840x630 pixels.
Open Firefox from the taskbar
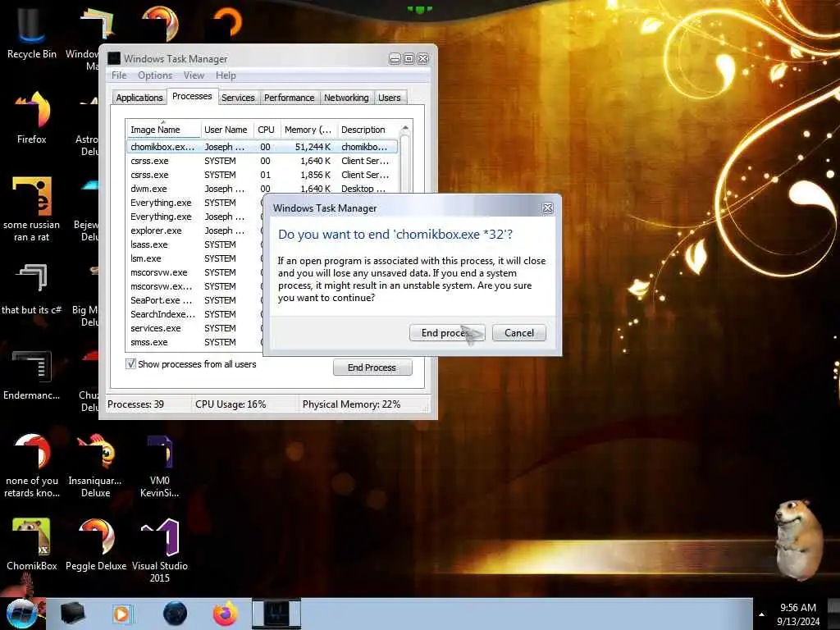tap(226, 614)
